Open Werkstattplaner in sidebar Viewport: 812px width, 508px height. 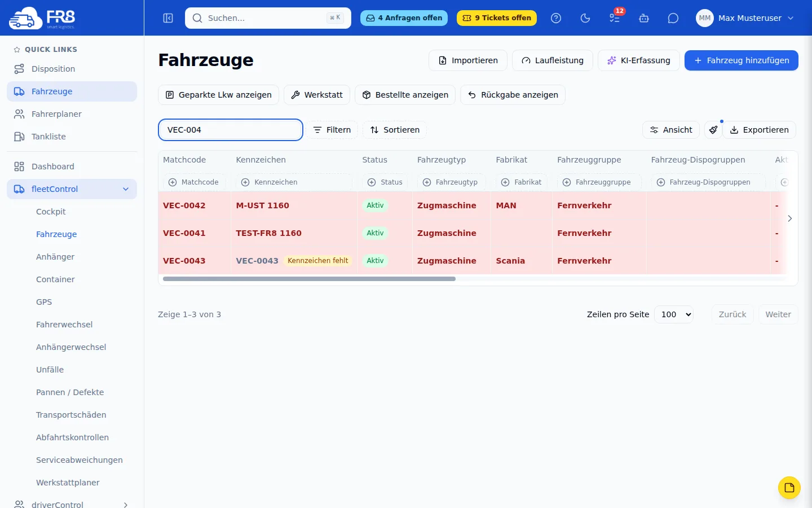coord(68,483)
